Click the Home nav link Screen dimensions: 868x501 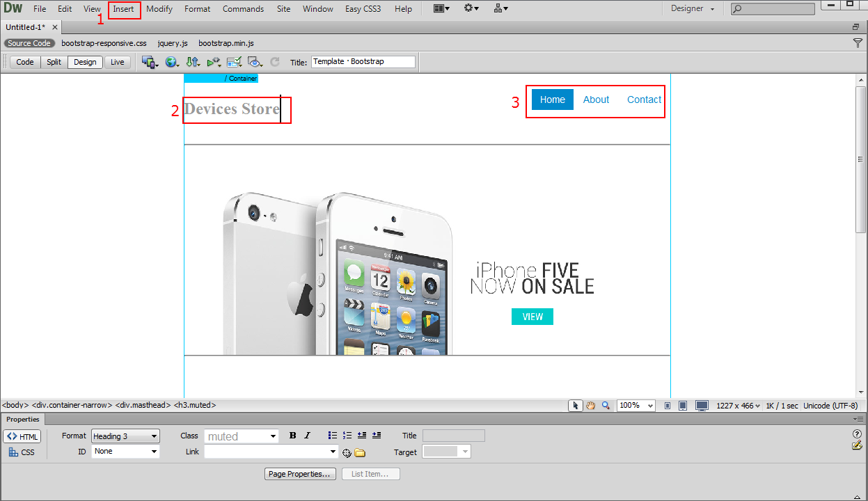click(x=553, y=100)
